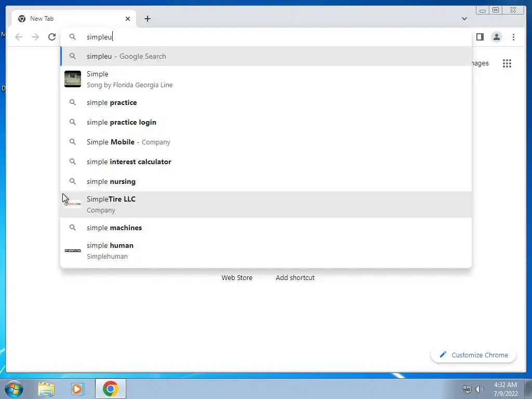
Task: Click the Simplehuman logo icon
Action: click(x=73, y=251)
